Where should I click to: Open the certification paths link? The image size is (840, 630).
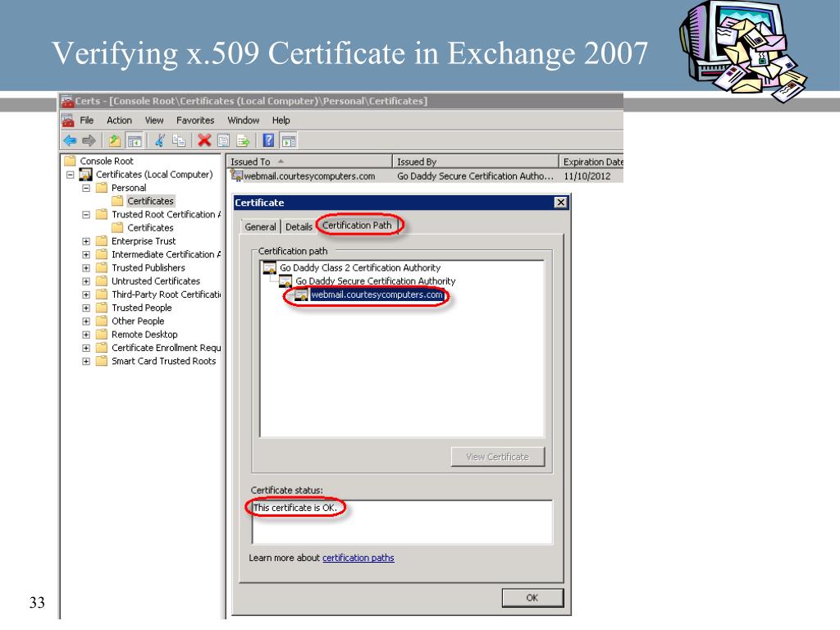(358, 558)
